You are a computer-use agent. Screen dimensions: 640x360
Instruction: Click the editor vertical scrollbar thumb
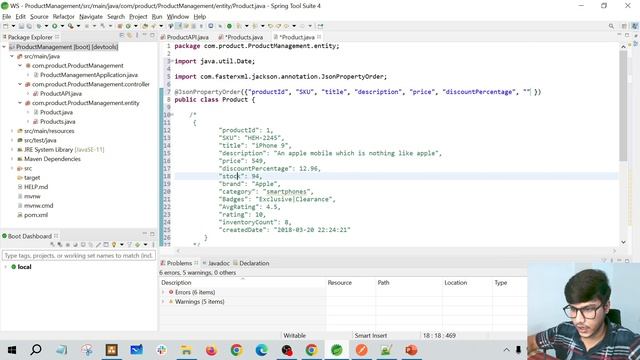point(623,106)
